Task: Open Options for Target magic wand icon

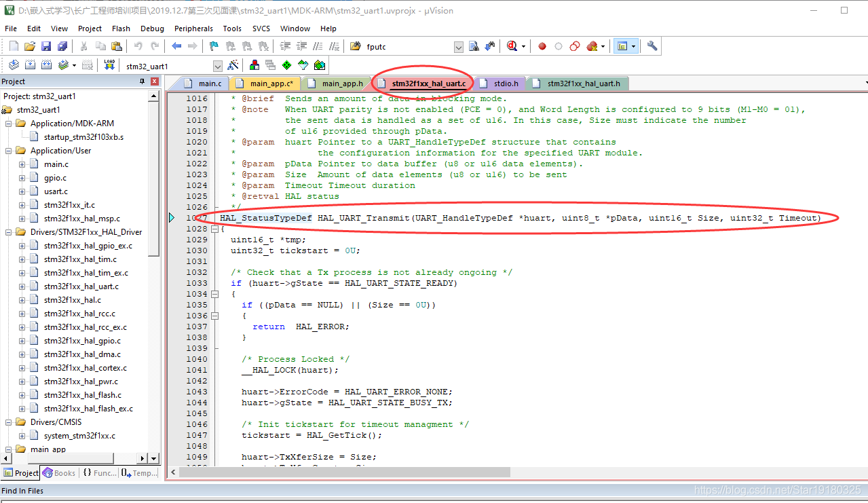Action: (x=233, y=65)
